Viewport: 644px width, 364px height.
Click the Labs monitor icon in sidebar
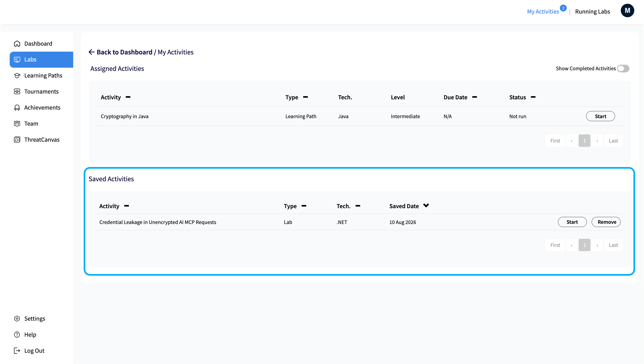[x=17, y=60]
